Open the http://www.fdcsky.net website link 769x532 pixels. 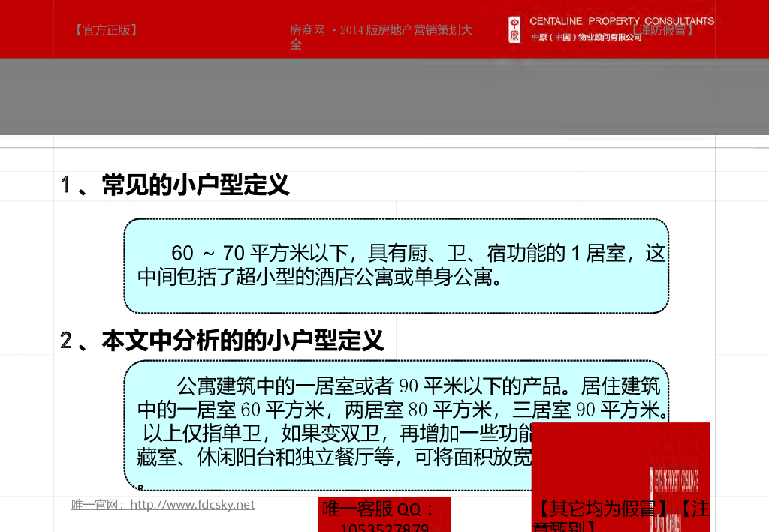point(192,504)
